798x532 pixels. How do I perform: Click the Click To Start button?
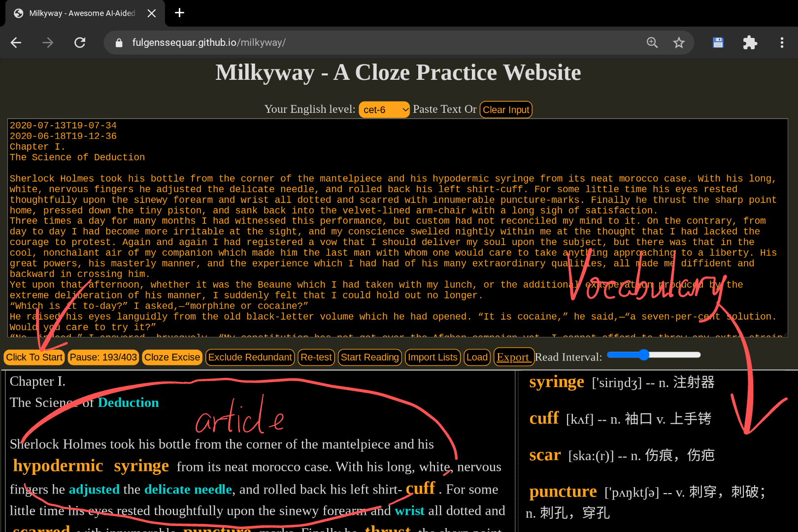tap(34, 357)
